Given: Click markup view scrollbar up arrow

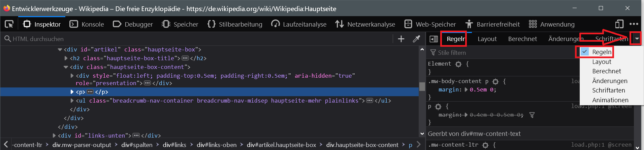Looking at the screenshot, I should [422, 49].
